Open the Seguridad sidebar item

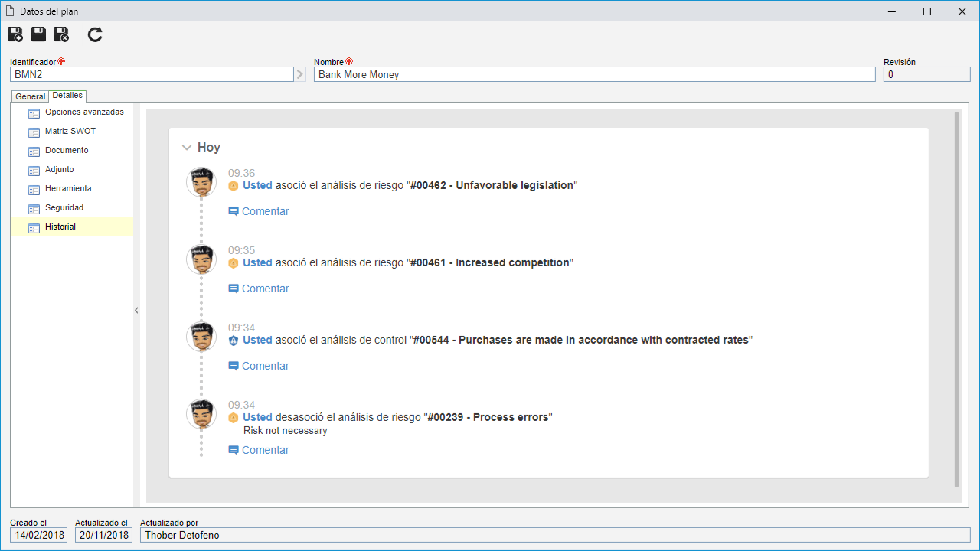(x=64, y=207)
